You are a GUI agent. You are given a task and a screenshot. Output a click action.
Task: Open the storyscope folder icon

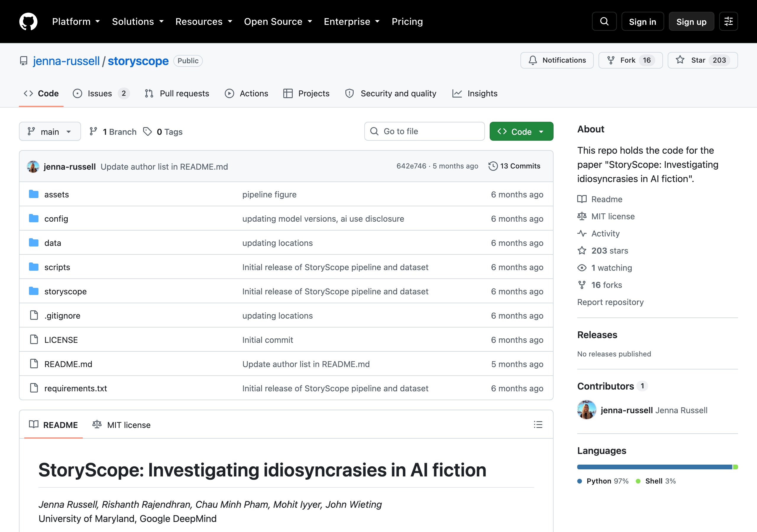[34, 291]
